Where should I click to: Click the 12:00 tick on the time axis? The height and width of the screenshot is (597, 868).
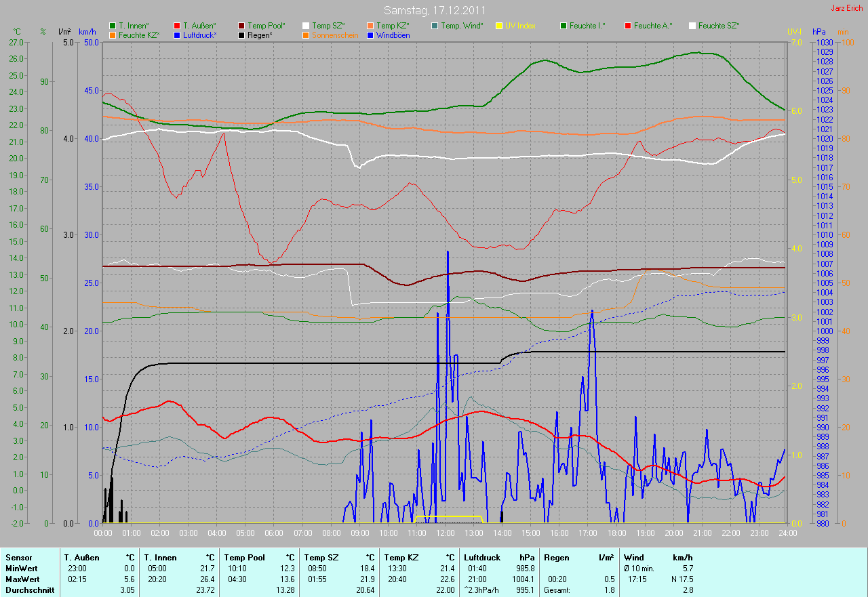pos(445,533)
